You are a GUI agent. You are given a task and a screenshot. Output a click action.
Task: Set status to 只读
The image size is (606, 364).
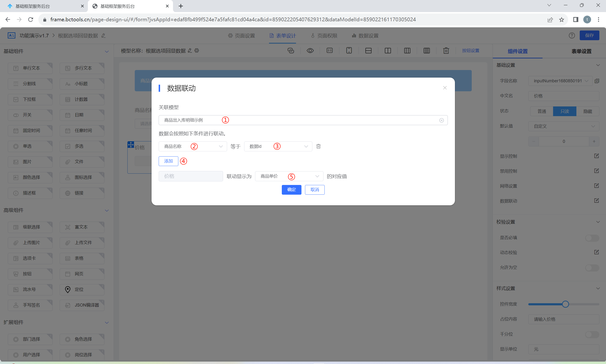click(x=565, y=111)
